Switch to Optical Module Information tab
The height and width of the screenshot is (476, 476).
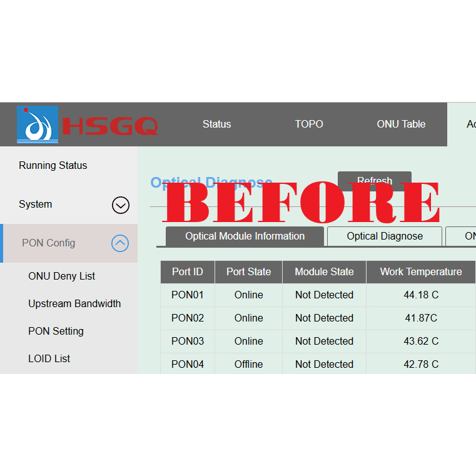click(245, 236)
